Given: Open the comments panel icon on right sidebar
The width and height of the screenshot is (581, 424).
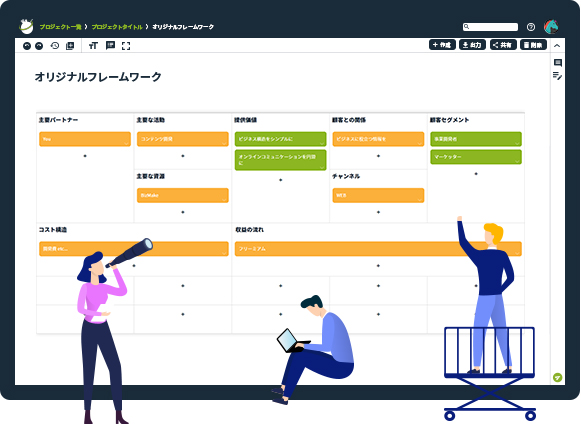Looking at the screenshot, I should (x=558, y=62).
